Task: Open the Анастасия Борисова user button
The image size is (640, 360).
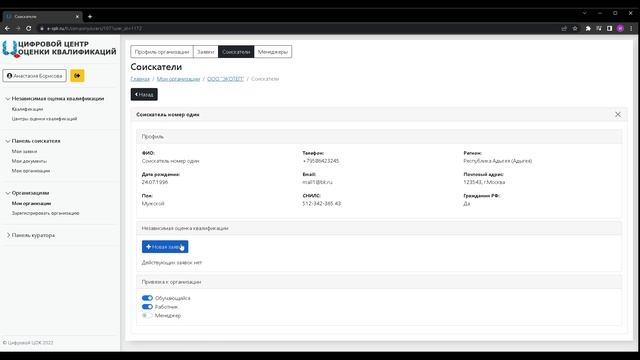Action: coord(35,76)
